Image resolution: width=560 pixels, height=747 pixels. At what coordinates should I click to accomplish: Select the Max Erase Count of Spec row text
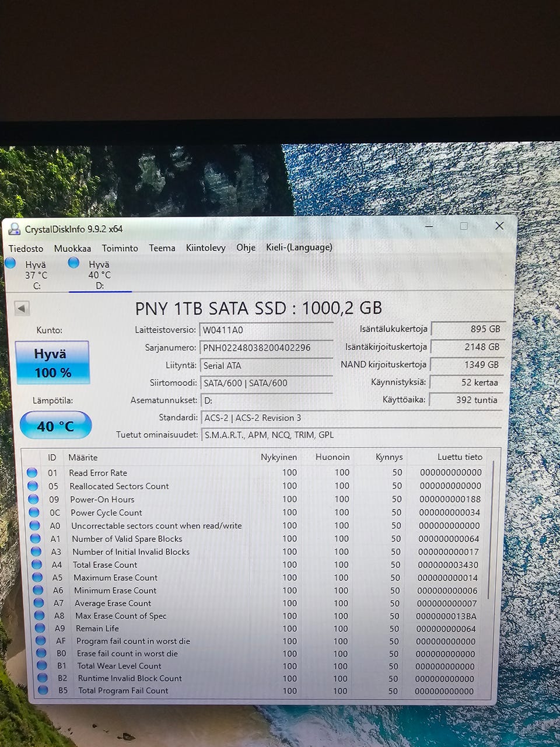[x=121, y=616]
